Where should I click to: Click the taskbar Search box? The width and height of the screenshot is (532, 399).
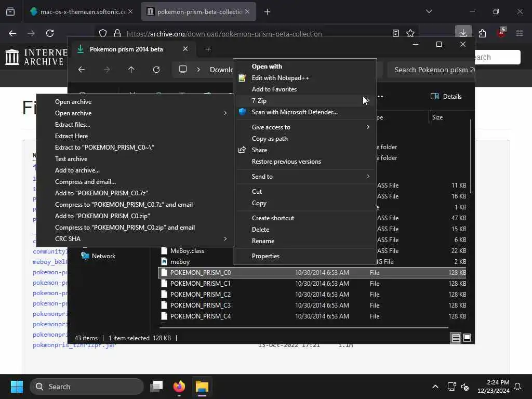[87, 387]
